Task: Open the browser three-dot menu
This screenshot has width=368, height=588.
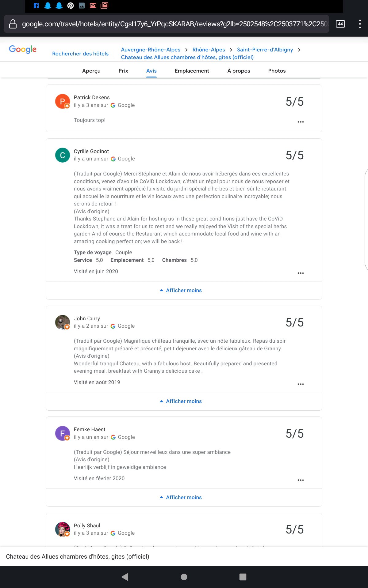Action: coord(360,24)
